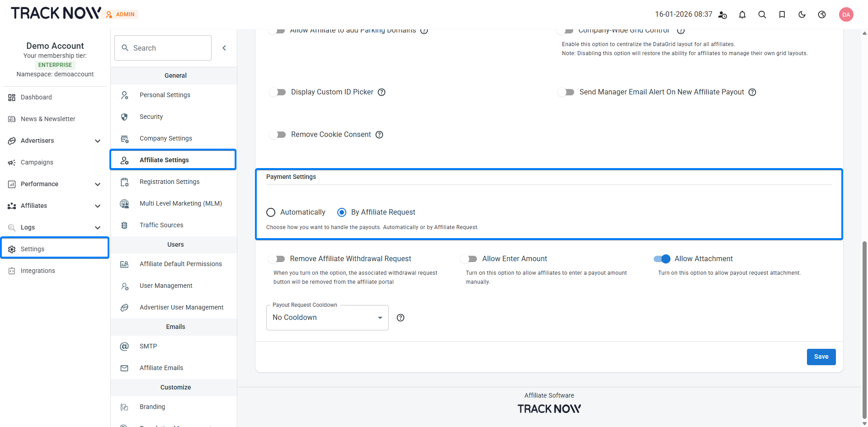The height and width of the screenshot is (427, 868).
Task: Open the Payout Request Cooldown dropdown
Action: [327, 318]
